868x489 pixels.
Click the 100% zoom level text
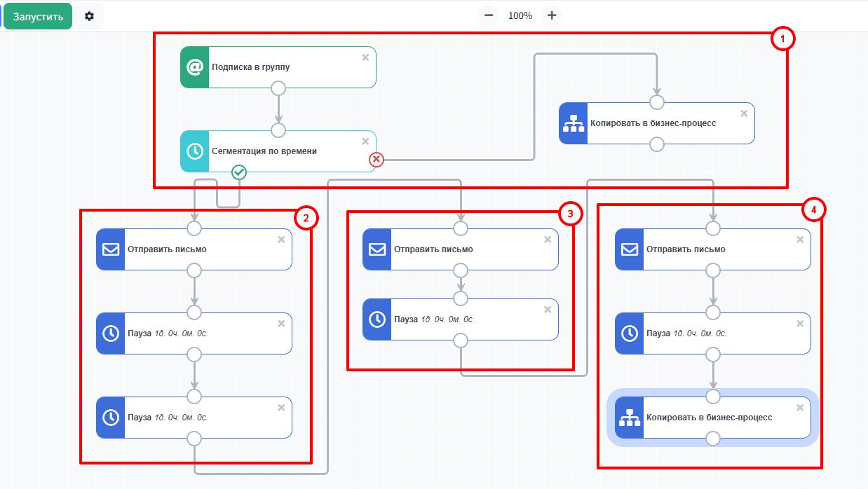click(x=520, y=15)
